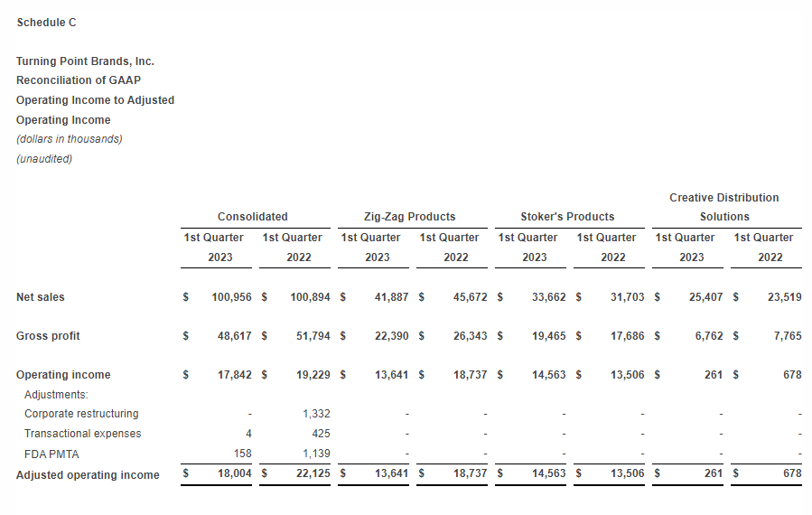Select the Gross profit row label
Image resolution: width=812 pixels, height=515 pixels.
(x=48, y=336)
